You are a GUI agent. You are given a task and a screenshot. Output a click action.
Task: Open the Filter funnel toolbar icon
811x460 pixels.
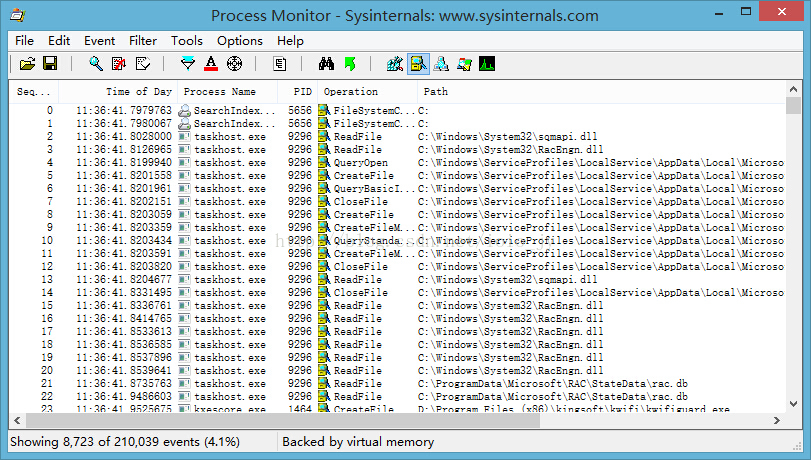188,64
